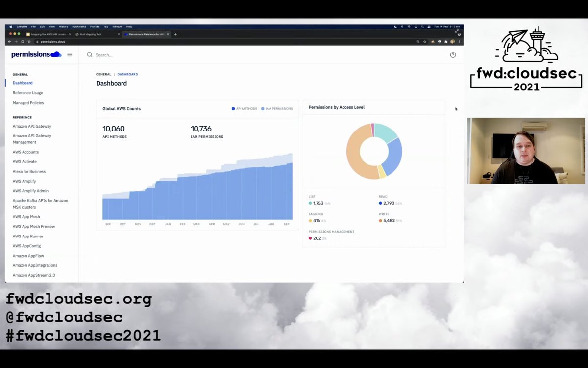Screen dimensions: 588x368
Task: Open AWS App Mesh reference
Action: point(26,217)
